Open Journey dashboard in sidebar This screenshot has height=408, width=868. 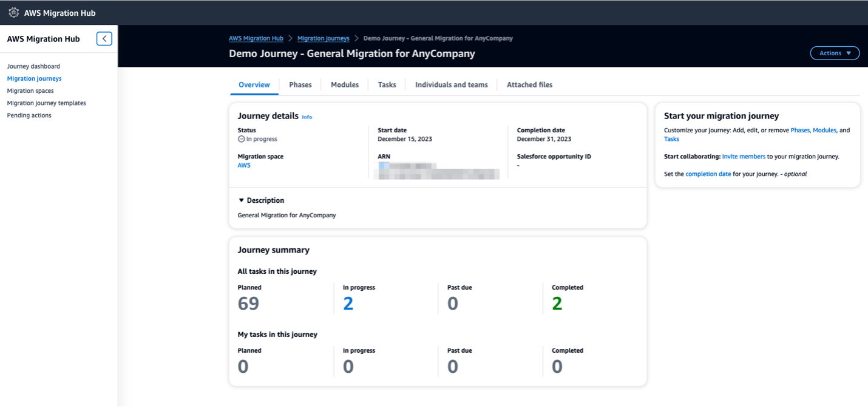point(33,66)
